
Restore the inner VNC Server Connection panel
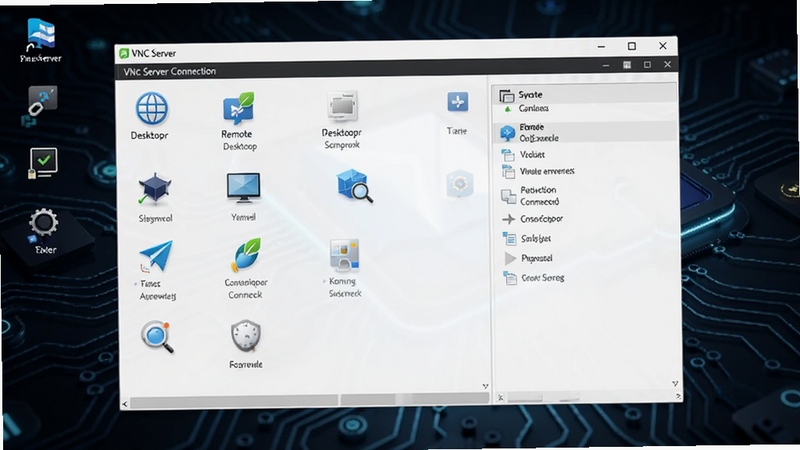pos(647,65)
